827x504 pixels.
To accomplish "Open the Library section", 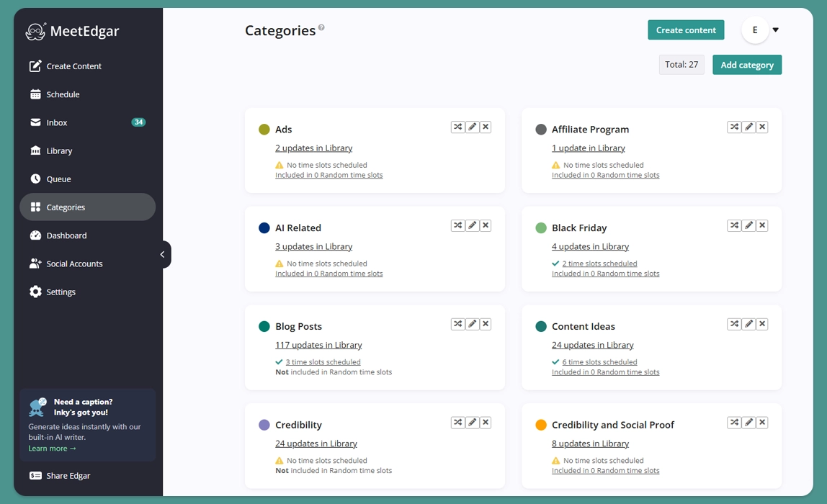I will [58, 150].
